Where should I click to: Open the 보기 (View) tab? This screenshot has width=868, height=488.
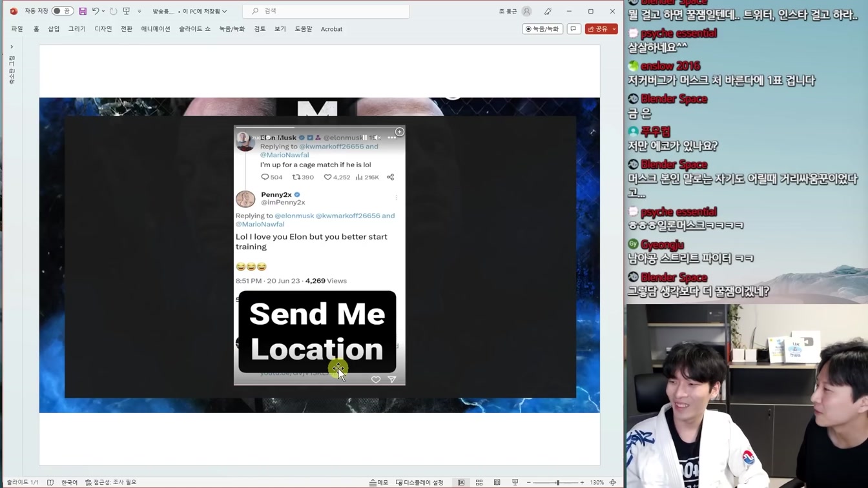point(280,29)
